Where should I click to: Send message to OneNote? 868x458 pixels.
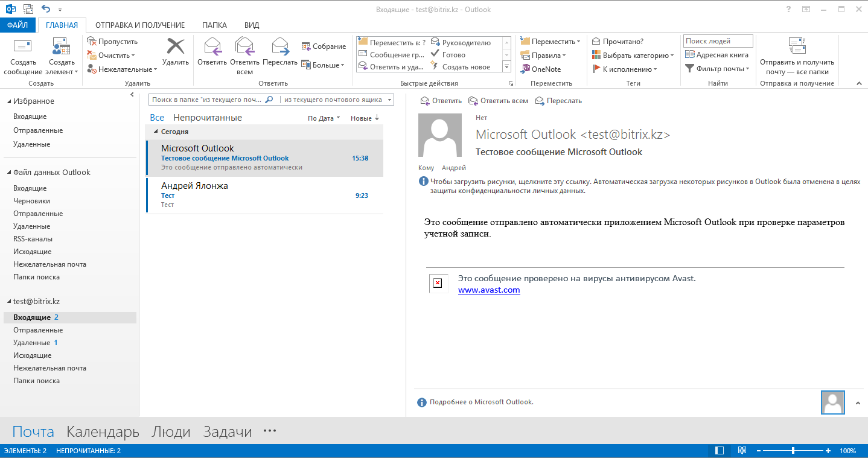[x=541, y=69]
